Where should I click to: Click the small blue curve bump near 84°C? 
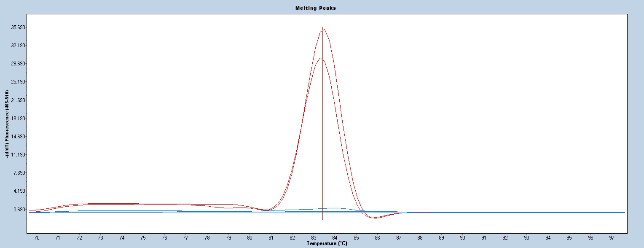[334, 208]
